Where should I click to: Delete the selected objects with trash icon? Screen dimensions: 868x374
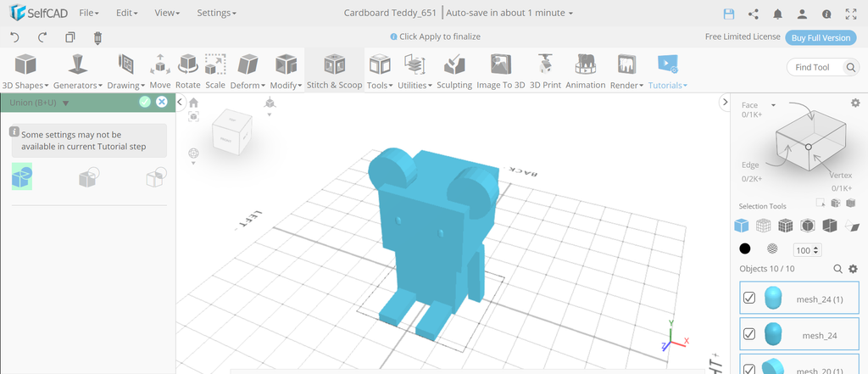[x=98, y=37]
